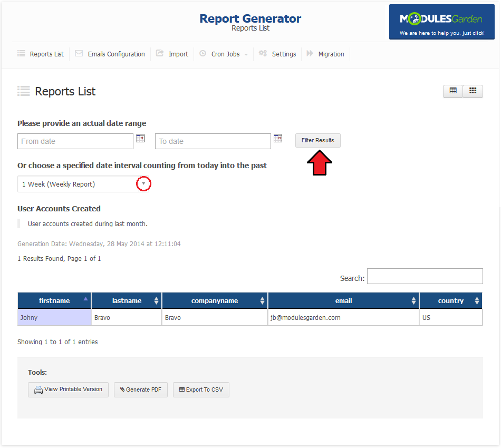Click the companyname column header
Screen dimensions: 501x448
coord(215,300)
